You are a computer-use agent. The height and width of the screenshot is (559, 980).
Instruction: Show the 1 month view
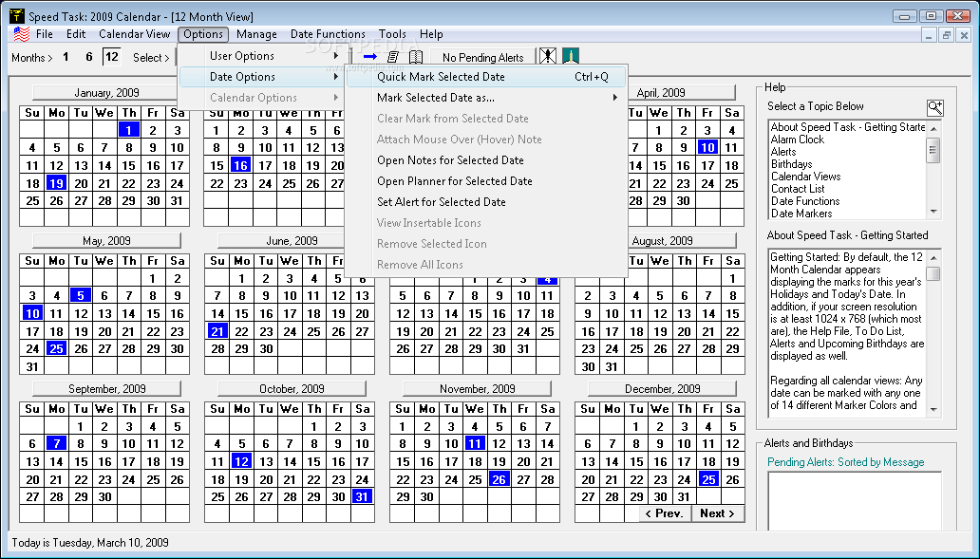pos(66,57)
